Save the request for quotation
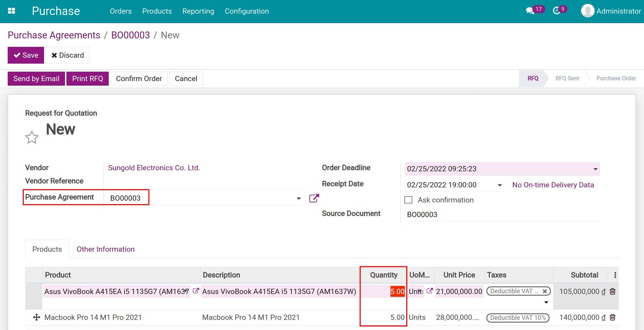 pyautogui.click(x=26, y=55)
